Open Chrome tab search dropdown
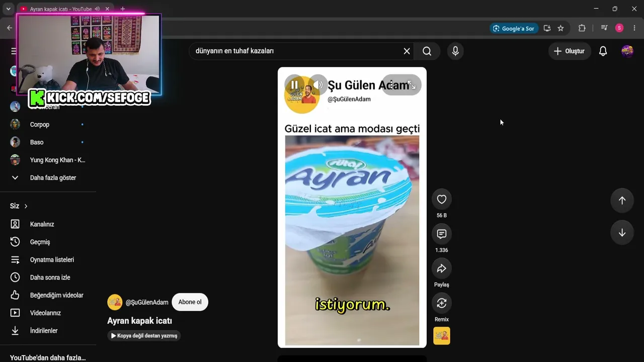Screen dimensions: 644x362 pyautogui.click(x=8, y=9)
